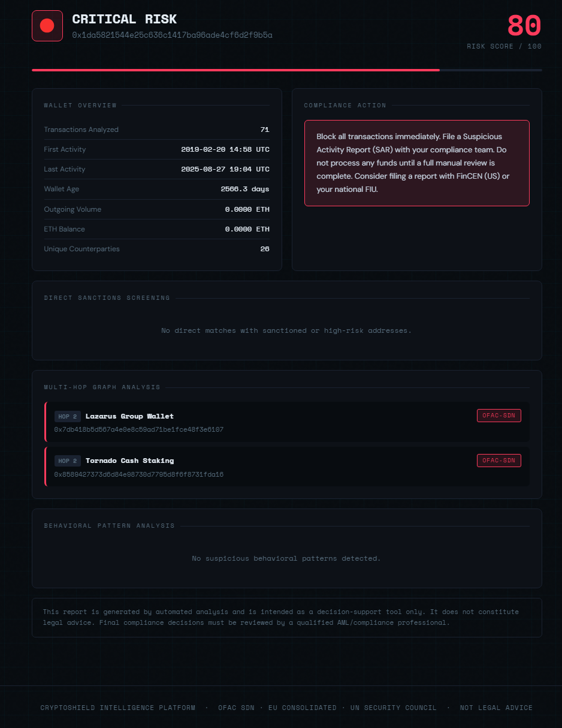Select OFAC SDN in the footer
The height and width of the screenshot is (728, 562).
click(236, 708)
